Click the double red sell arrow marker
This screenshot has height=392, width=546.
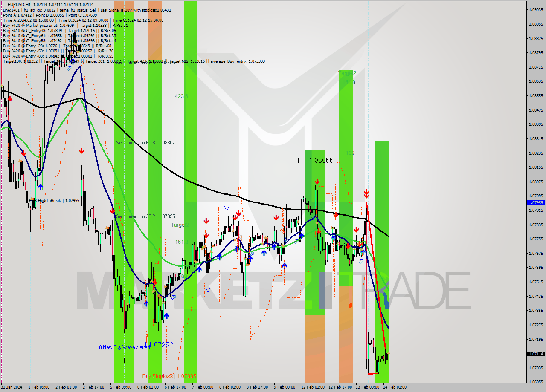pos(366,194)
